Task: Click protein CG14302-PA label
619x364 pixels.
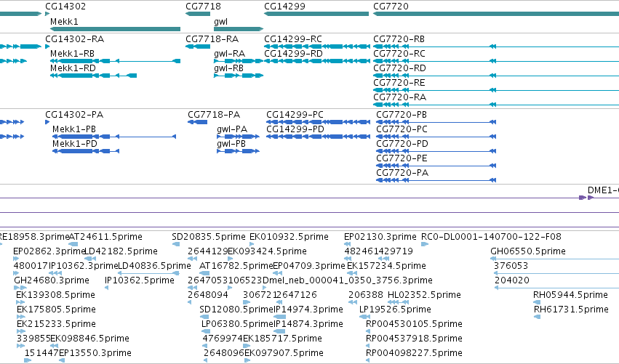Action: [74, 115]
